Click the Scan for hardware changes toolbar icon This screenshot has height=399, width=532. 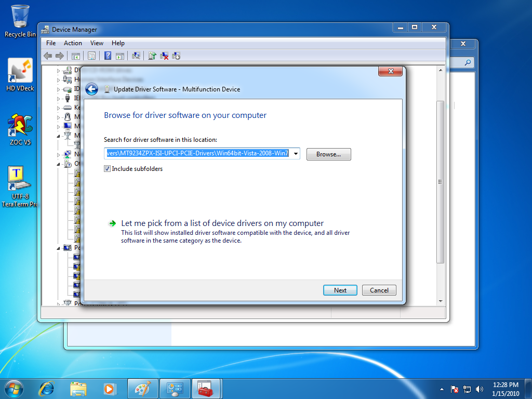(137, 56)
